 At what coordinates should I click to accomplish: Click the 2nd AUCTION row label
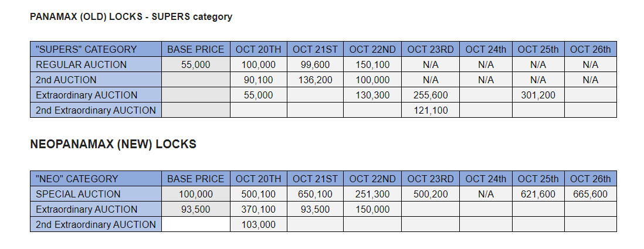96,80
